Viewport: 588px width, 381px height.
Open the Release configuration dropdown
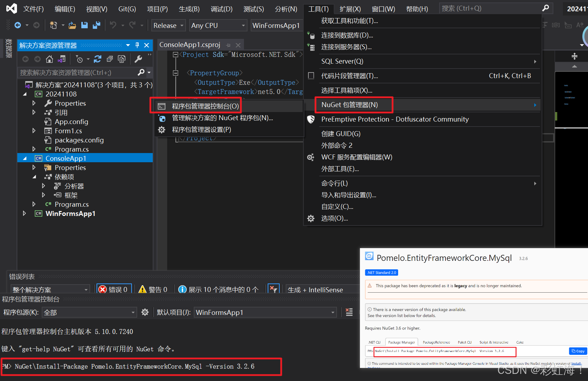pyautogui.click(x=169, y=25)
